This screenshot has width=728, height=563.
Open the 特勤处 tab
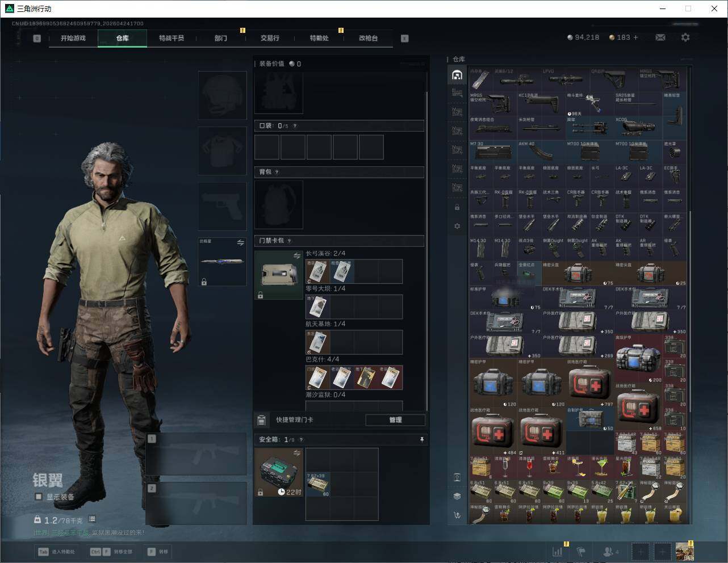tap(319, 38)
